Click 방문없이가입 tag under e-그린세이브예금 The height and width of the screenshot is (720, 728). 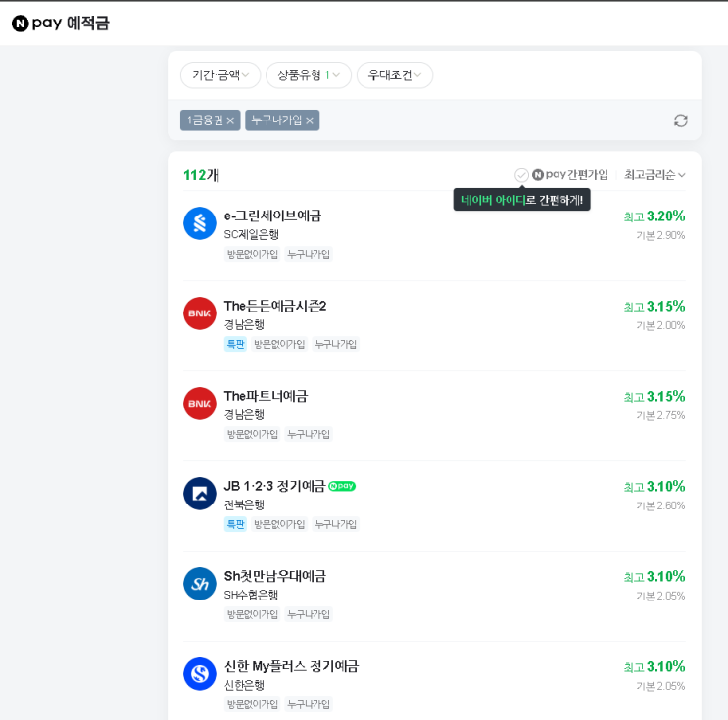(252, 254)
